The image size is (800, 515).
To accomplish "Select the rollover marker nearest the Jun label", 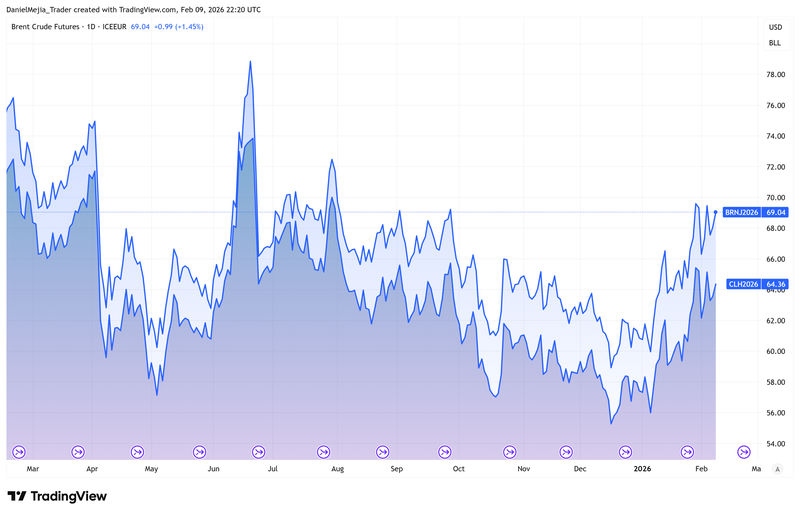I will (x=199, y=451).
